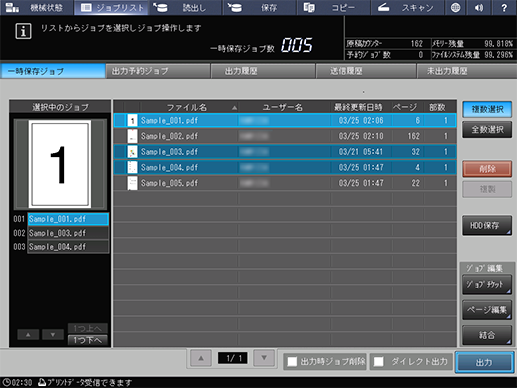
Task: Select Sample_001.pdf in the selected-jobs panel
Action: click(68, 219)
